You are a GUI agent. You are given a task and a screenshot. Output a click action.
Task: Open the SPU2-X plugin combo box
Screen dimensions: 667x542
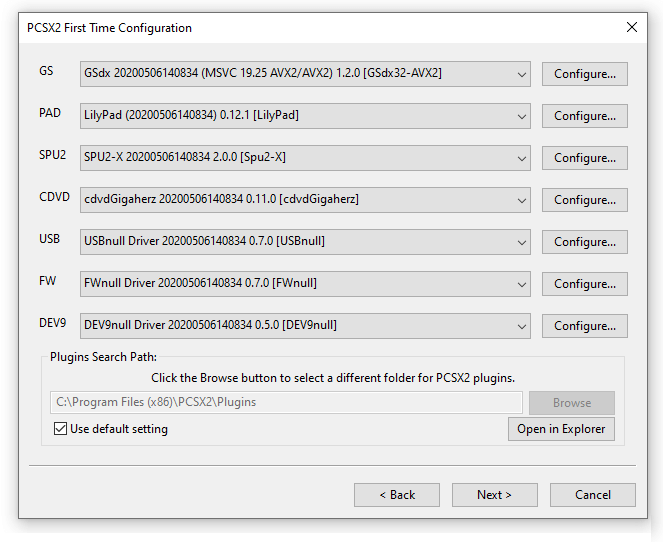click(x=305, y=158)
